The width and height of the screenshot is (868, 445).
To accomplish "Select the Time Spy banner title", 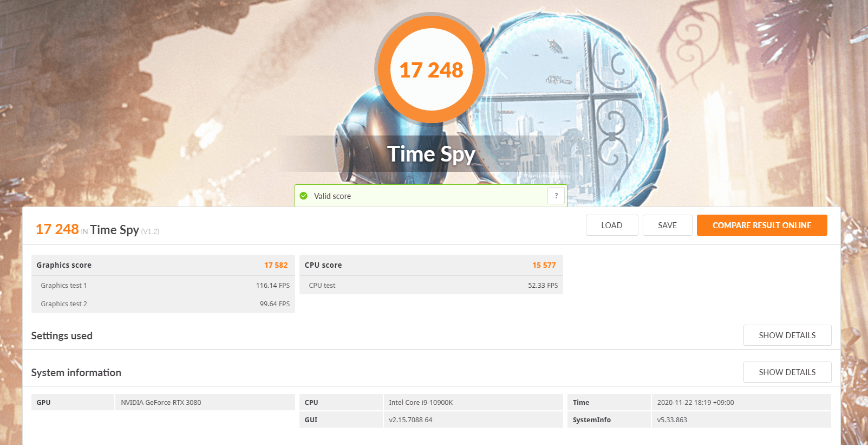I will coord(432,154).
